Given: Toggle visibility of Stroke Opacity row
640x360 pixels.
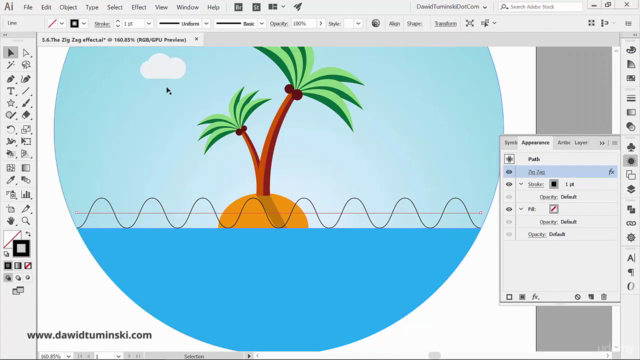Looking at the screenshot, I should [509, 197].
